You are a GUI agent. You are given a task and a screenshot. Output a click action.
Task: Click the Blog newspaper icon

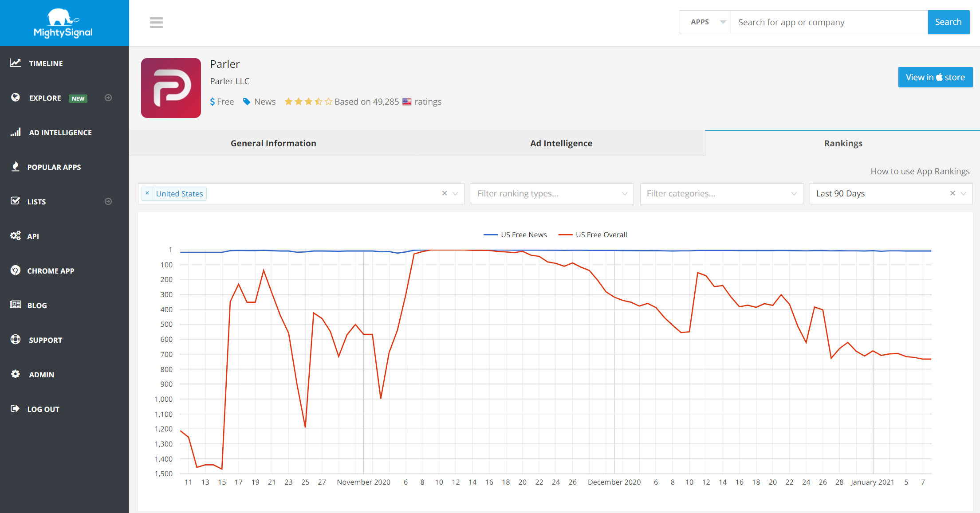point(16,305)
